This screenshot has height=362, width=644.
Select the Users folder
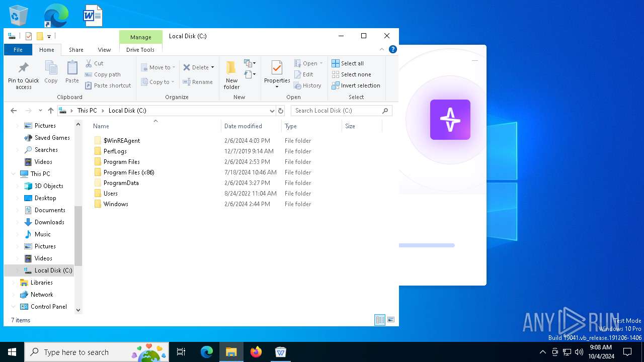110,194
